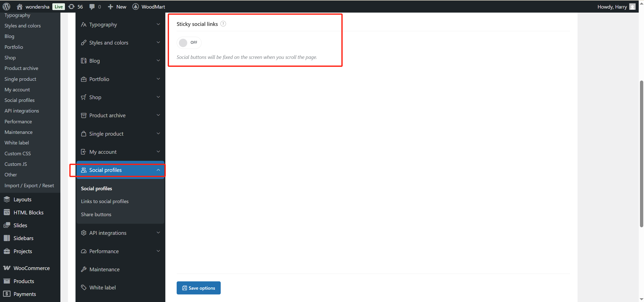Click the comments bubble icon
The image size is (644, 302).
click(x=92, y=7)
